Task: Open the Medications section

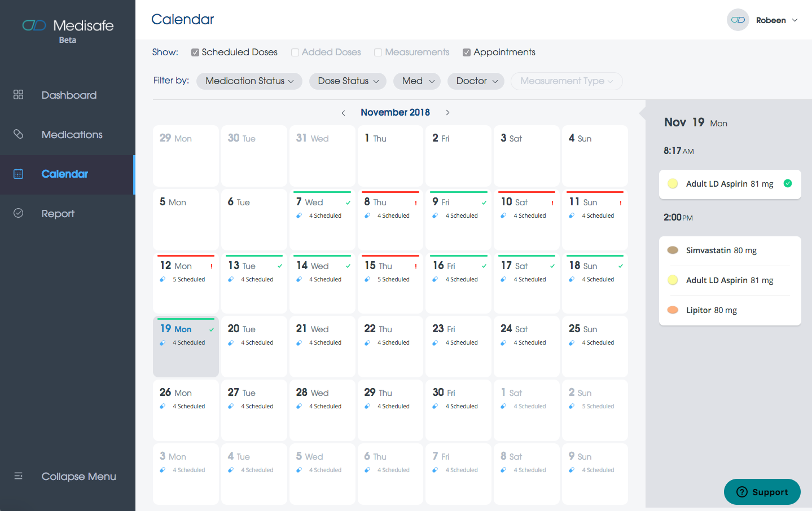Action: 72,134
